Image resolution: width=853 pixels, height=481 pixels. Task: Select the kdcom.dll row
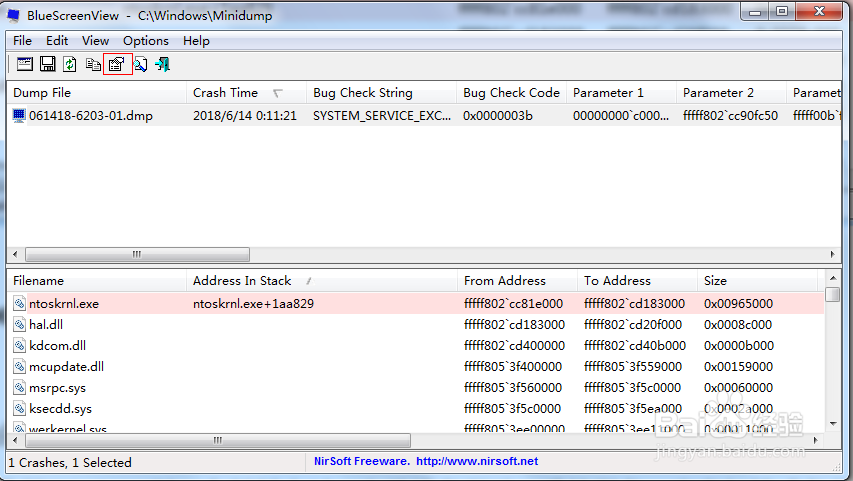(x=416, y=346)
